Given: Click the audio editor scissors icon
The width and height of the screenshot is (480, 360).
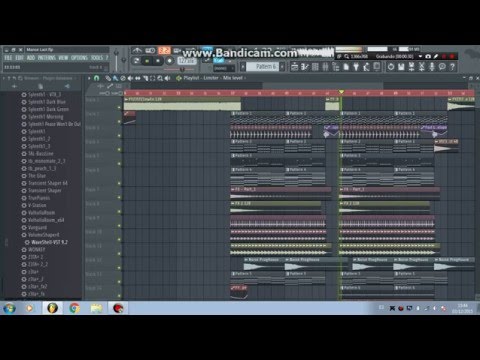Looking at the screenshot, I should pos(422,67).
